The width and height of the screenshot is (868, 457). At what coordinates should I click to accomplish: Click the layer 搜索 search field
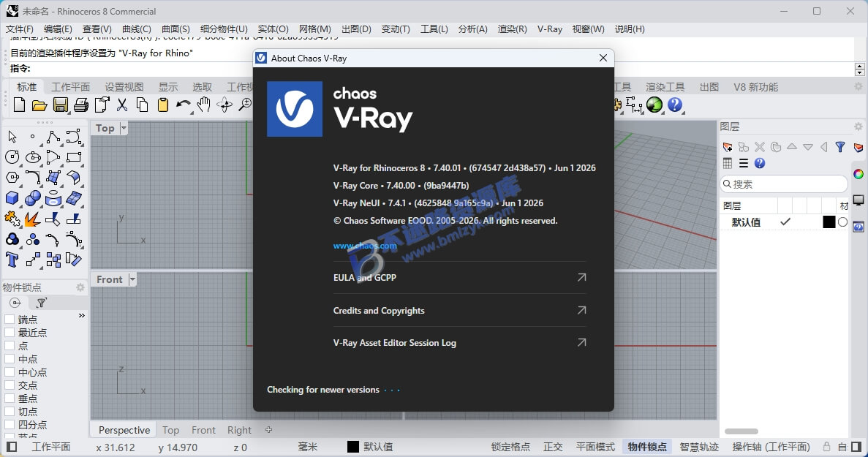784,184
